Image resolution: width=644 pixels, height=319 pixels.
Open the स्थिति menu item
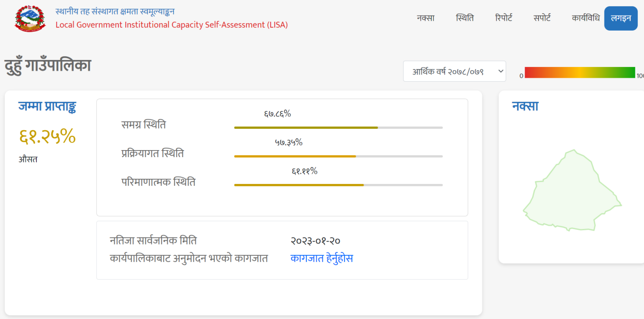465,18
